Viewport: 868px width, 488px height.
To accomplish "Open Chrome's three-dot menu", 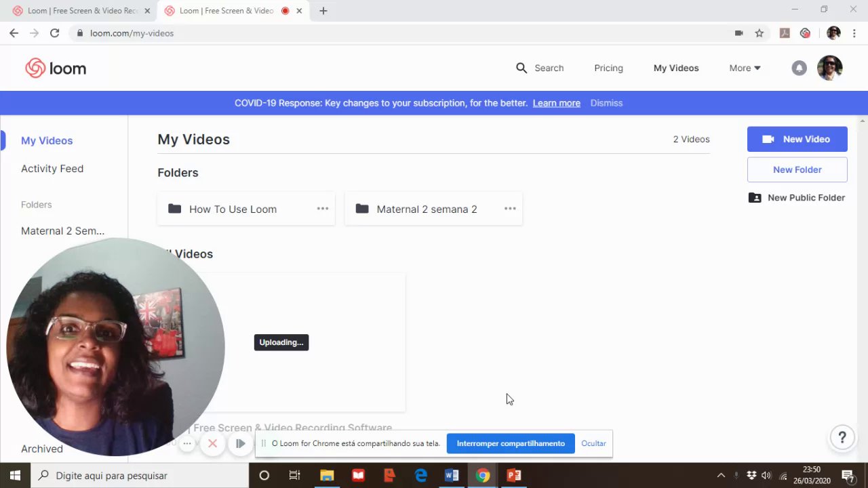I will click(x=854, y=33).
